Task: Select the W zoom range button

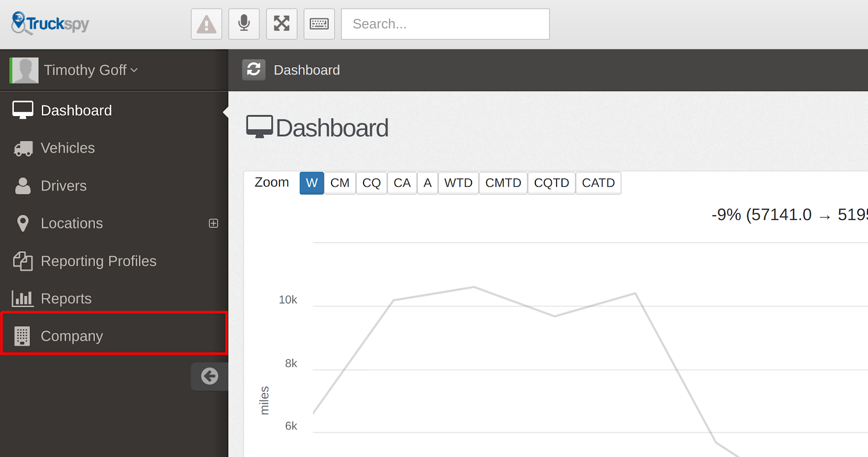Action: coord(311,183)
